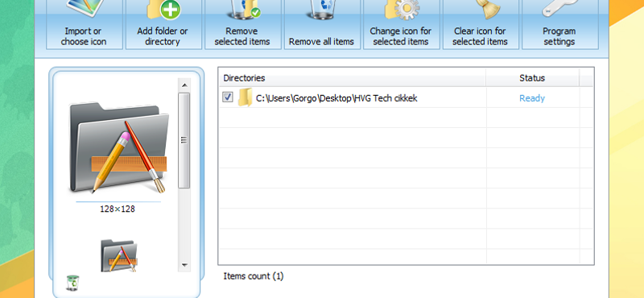The width and height of the screenshot is (644, 298).
Task: Open Add folder or directory
Action: click(x=163, y=25)
